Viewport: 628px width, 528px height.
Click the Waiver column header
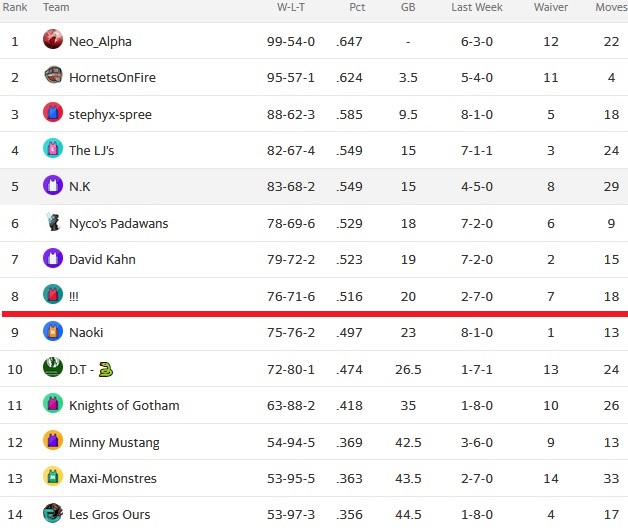551,7
